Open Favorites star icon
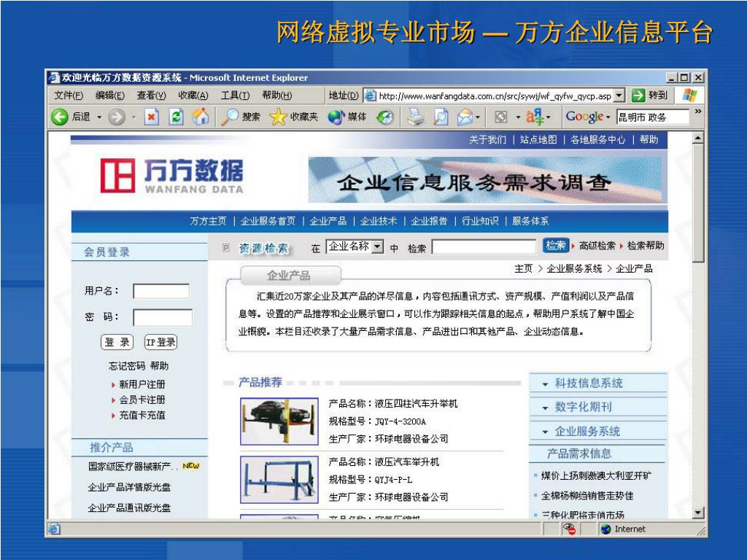 pyautogui.click(x=278, y=117)
